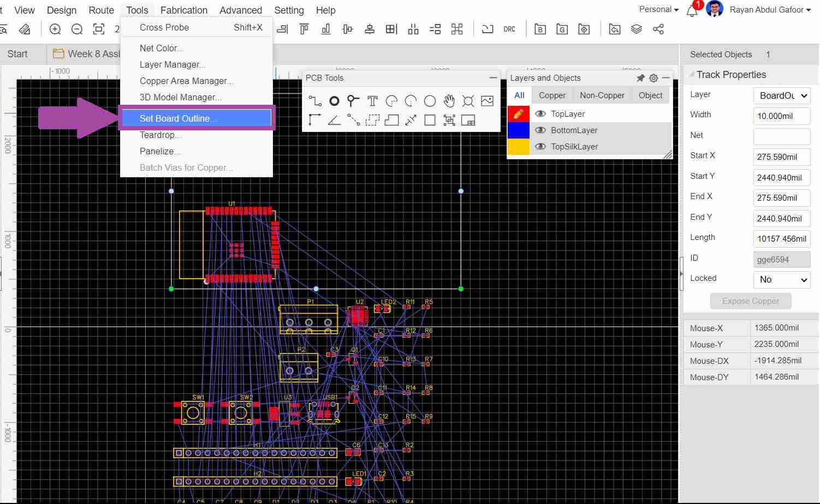Run the DRC check from the toolbar

click(x=509, y=29)
